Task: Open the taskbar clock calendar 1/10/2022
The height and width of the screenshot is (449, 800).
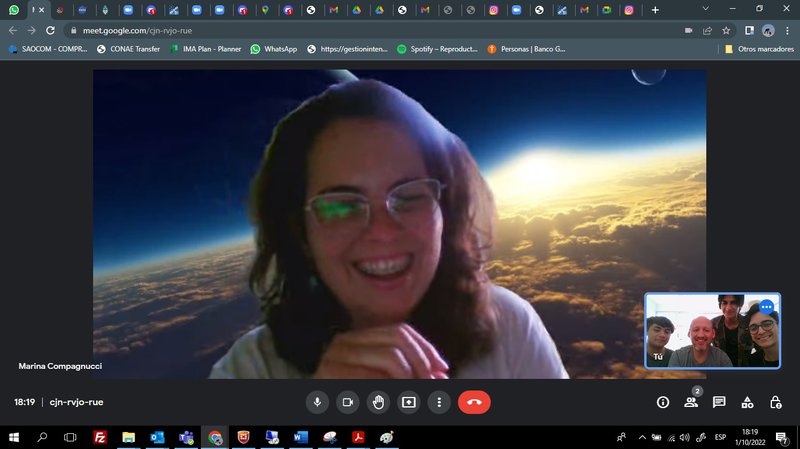Action: (x=750, y=437)
